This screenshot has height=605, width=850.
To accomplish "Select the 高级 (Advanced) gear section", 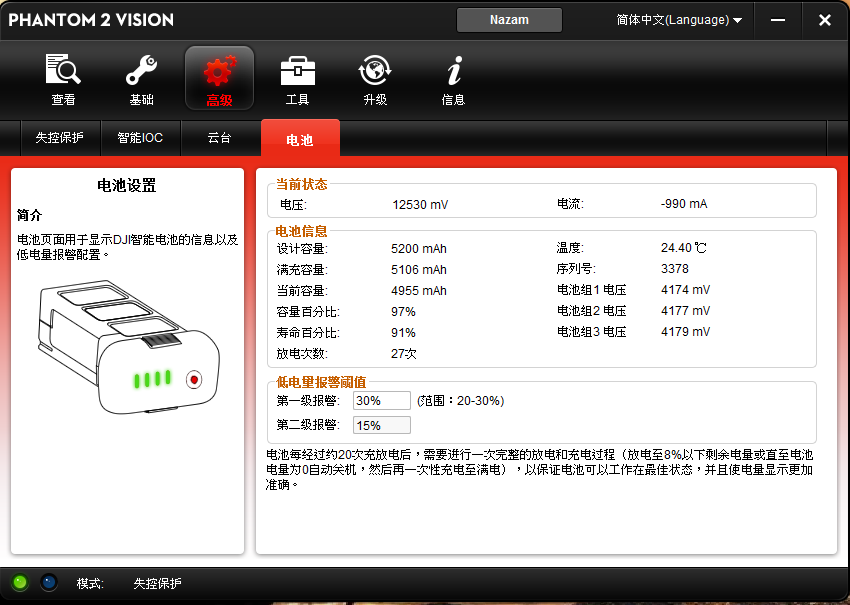I will 220,79.
